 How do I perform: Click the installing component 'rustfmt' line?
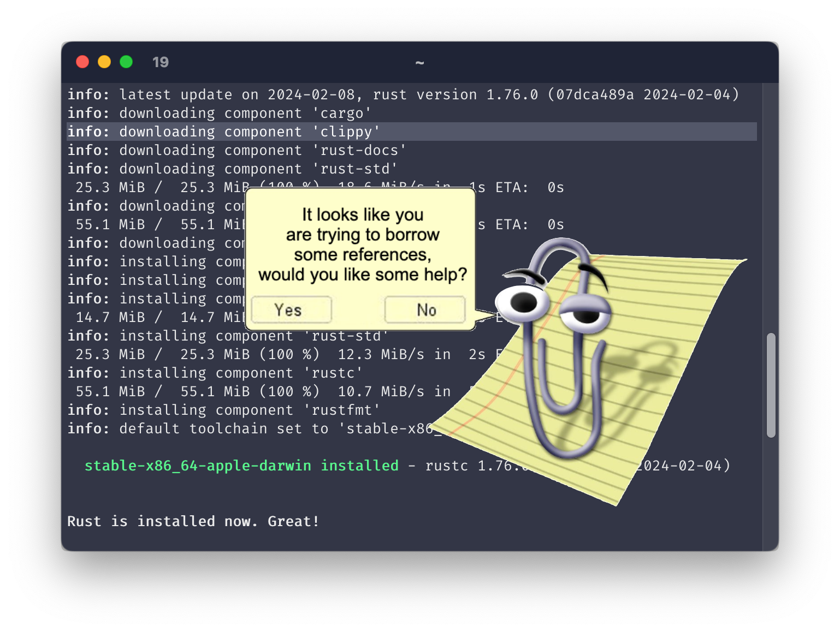point(224,410)
